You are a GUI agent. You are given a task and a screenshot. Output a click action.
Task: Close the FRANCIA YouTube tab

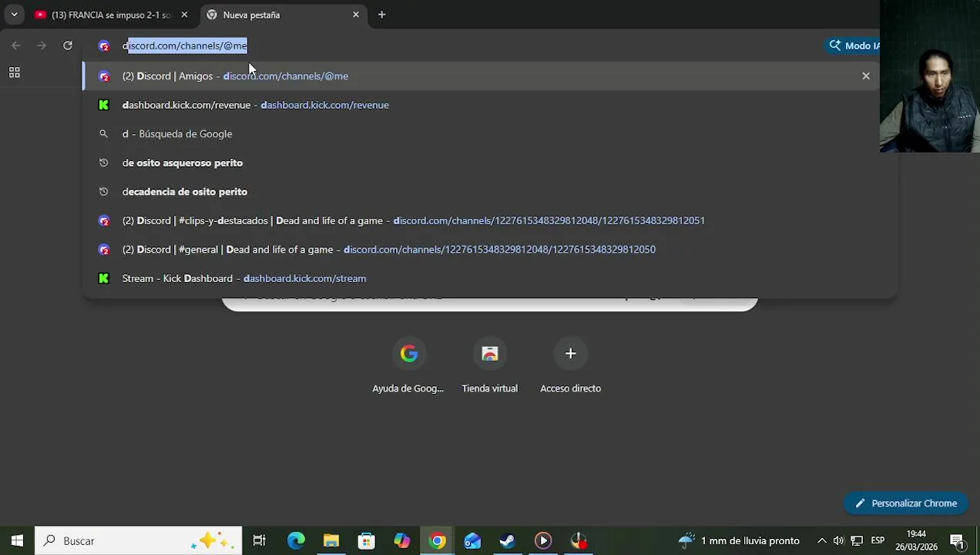tap(184, 15)
